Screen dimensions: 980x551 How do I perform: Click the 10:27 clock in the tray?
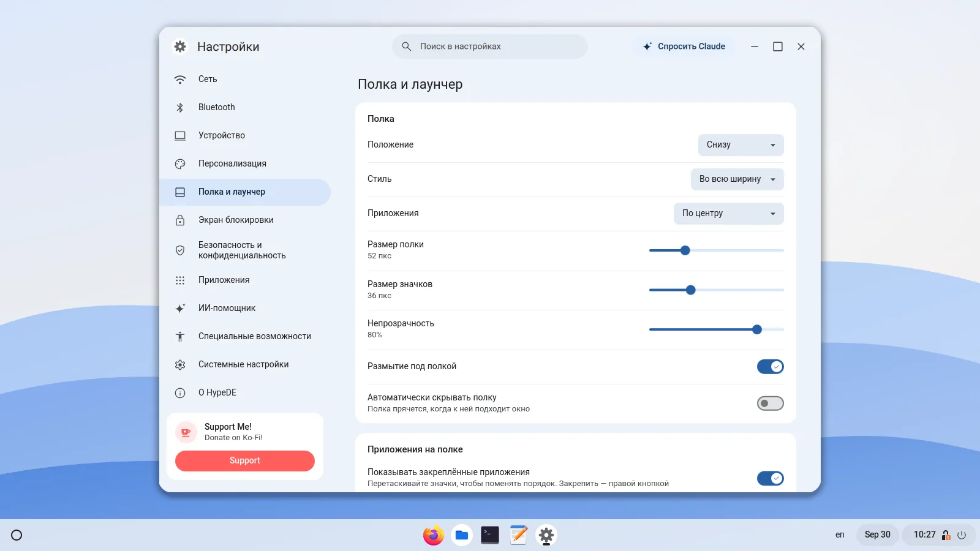coord(925,535)
